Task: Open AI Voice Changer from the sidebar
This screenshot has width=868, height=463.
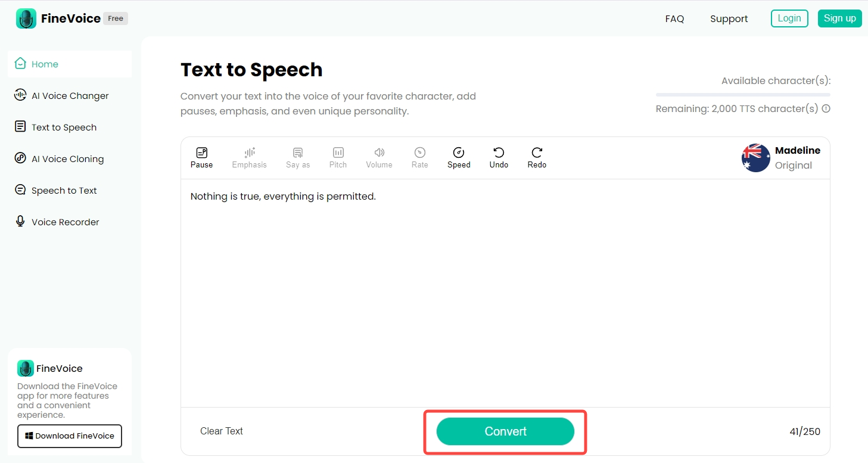Action: click(70, 95)
